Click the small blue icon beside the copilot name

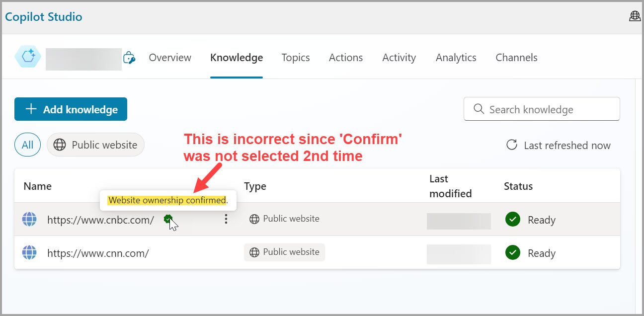(x=130, y=58)
